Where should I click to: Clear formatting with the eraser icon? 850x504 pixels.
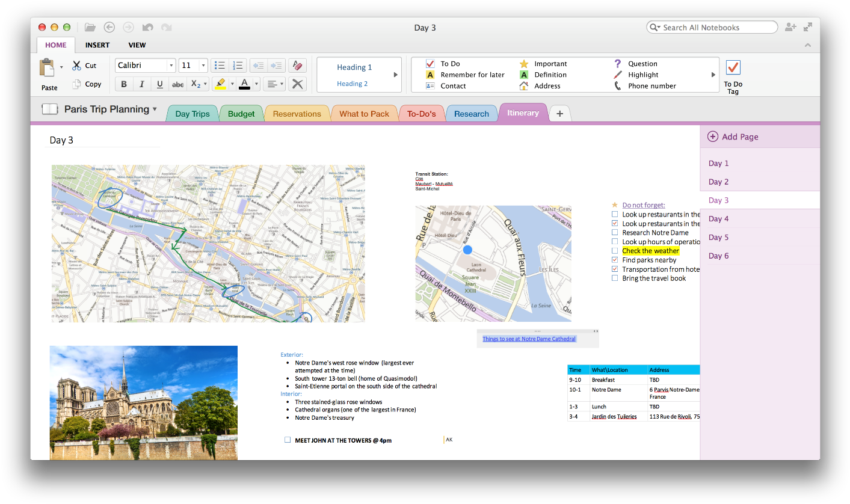click(x=297, y=65)
